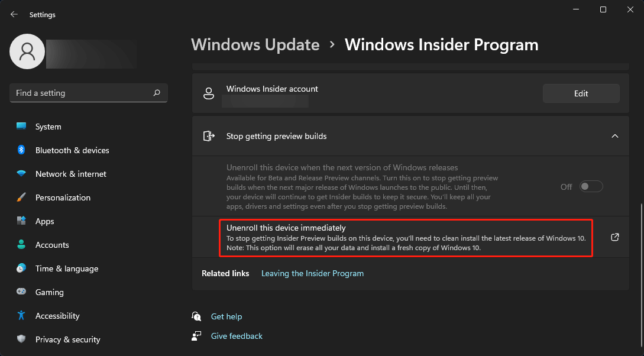644x356 pixels.
Task: Open Leaving the Insider Program link
Action: 313,273
